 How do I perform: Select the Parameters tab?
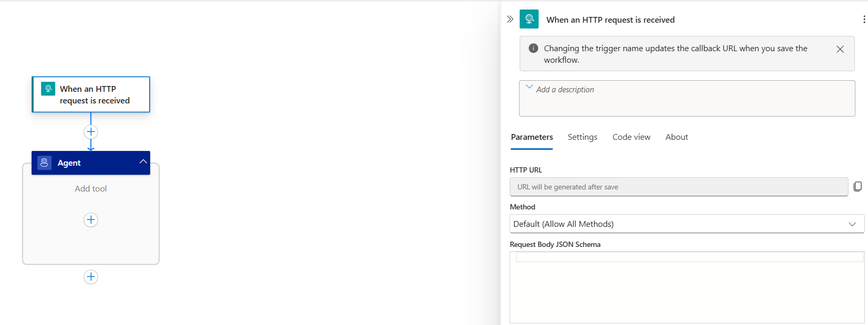(x=531, y=137)
